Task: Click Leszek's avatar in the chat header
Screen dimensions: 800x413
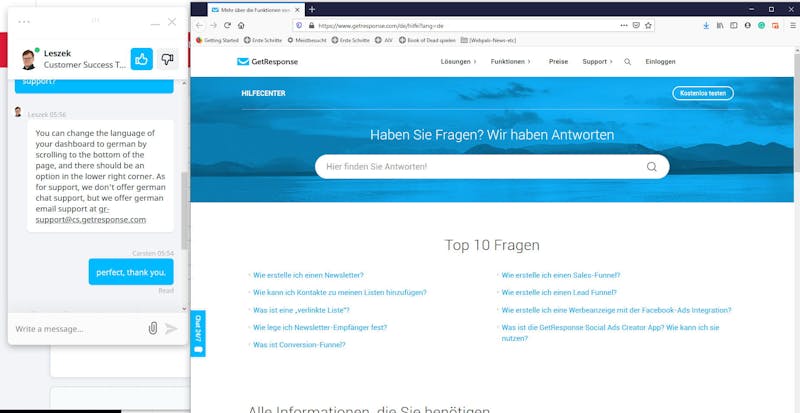Action: 29,59
